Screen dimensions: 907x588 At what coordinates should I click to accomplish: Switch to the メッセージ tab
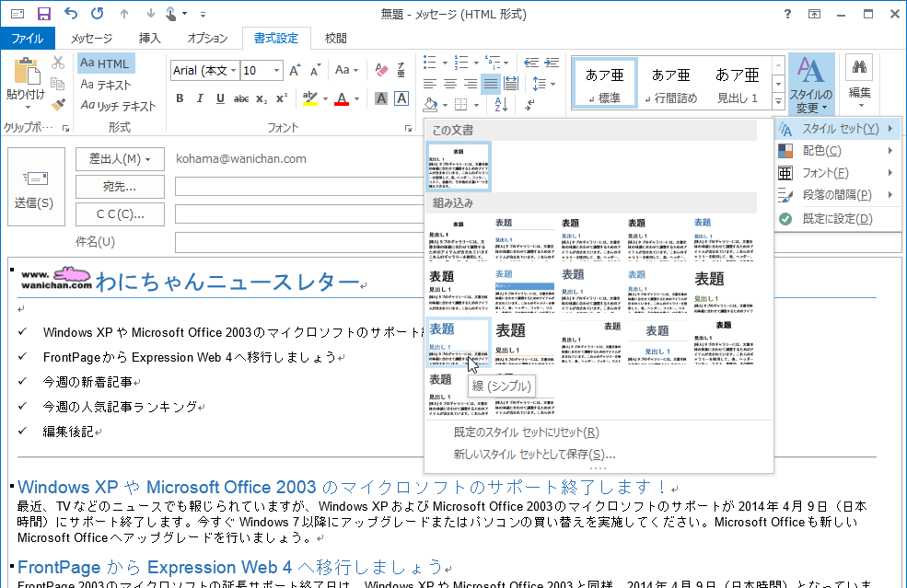coord(91,38)
